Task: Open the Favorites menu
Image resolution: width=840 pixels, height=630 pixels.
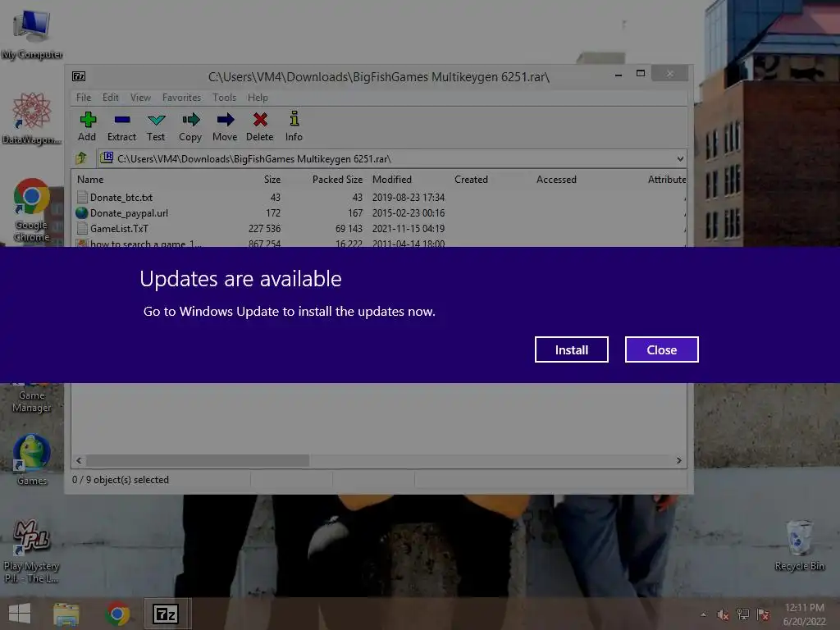Action: coord(181,98)
